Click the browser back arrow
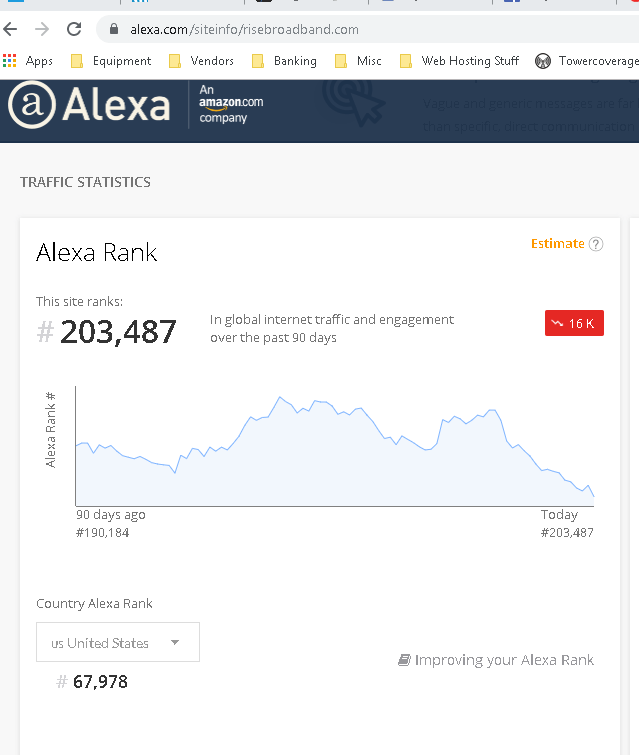Viewport: 639px width, 755px height. click(x=10, y=29)
